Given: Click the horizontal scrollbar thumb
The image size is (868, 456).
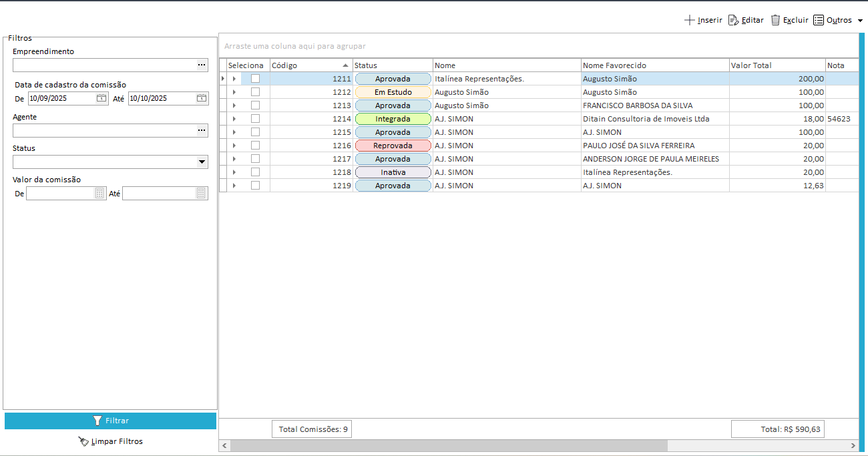Looking at the screenshot, I should click(x=449, y=445).
